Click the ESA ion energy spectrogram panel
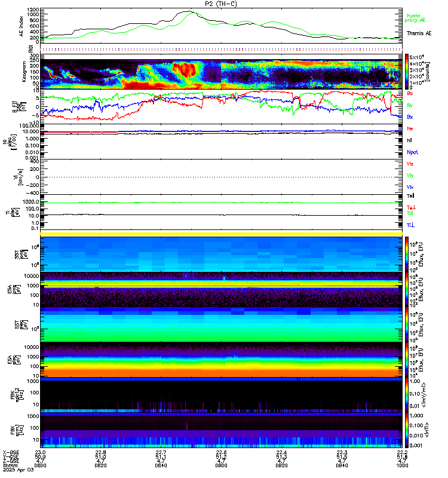The width and height of the screenshot is (448, 478). (x=221, y=290)
